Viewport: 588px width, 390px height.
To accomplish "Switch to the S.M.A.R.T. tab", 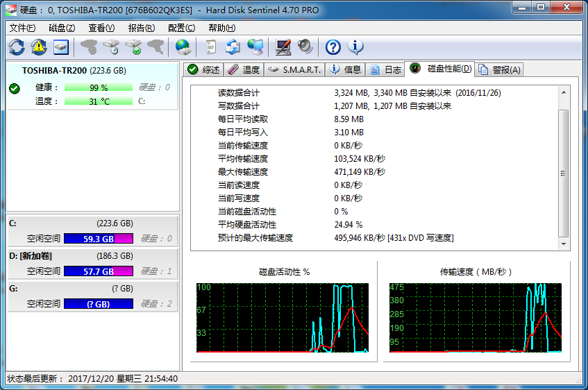I will click(294, 69).
